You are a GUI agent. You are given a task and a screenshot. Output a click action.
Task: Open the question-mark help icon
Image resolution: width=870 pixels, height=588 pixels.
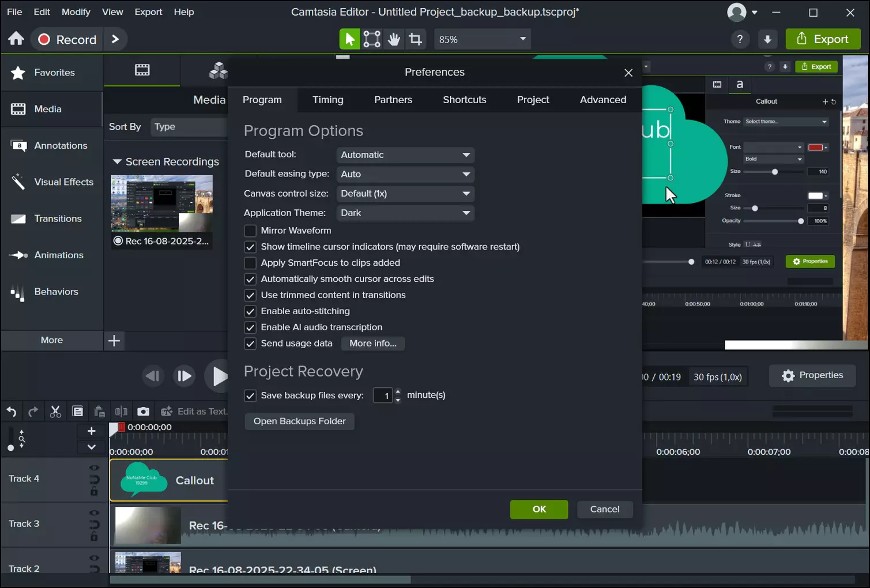point(740,39)
